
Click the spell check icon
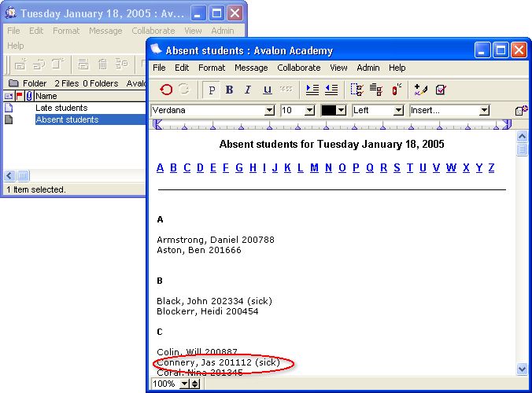click(441, 90)
